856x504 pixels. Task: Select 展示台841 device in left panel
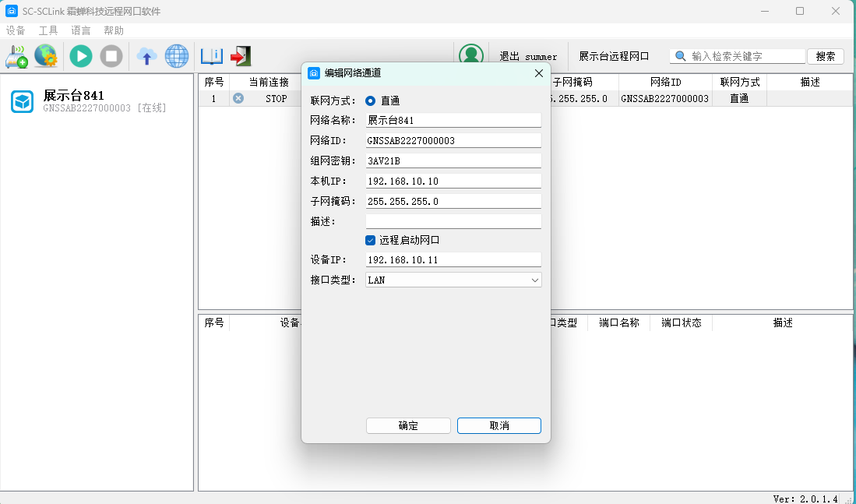coord(97,101)
